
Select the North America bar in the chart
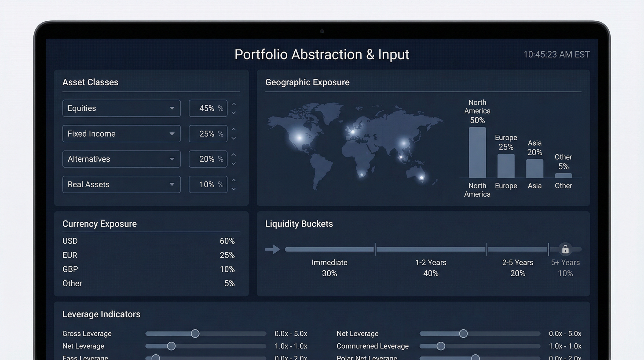tap(477, 153)
